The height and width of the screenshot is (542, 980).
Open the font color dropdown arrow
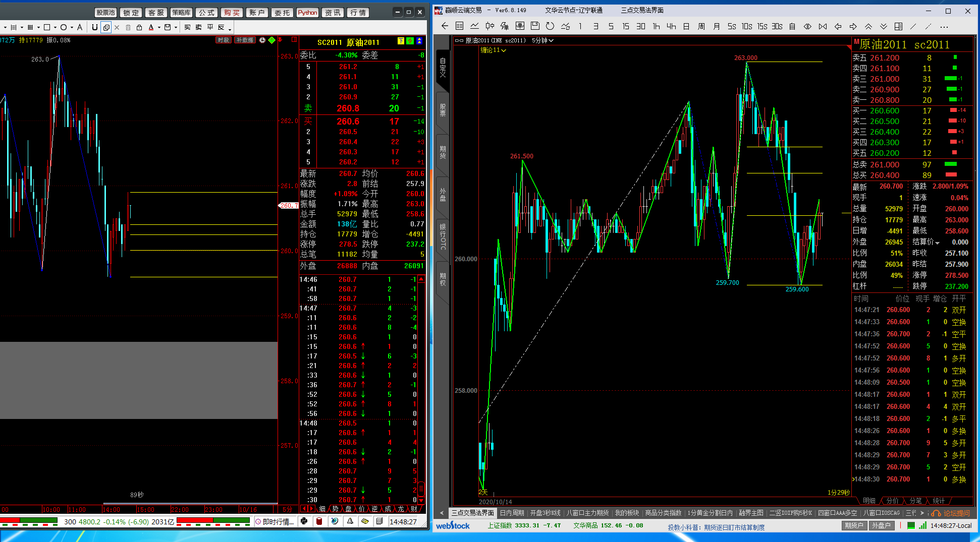point(159,28)
